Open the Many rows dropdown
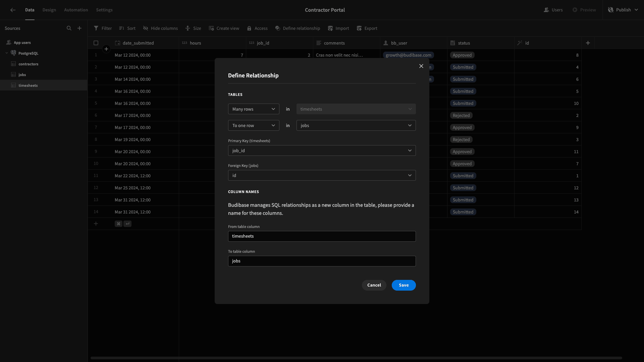This screenshot has height=362, width=644. 254,109
